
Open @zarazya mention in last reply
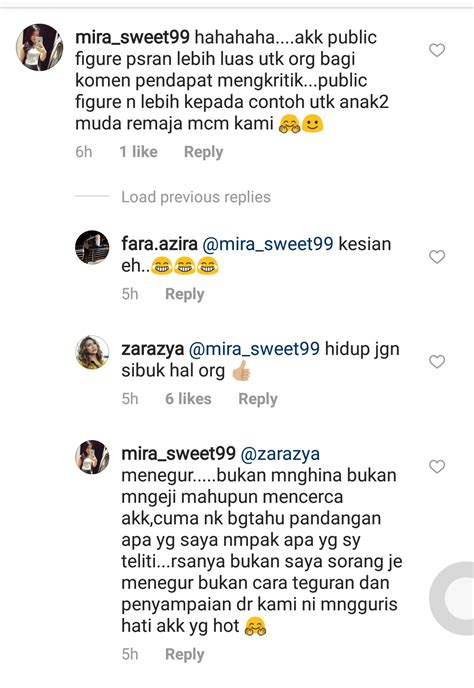(x=280, y=454)
